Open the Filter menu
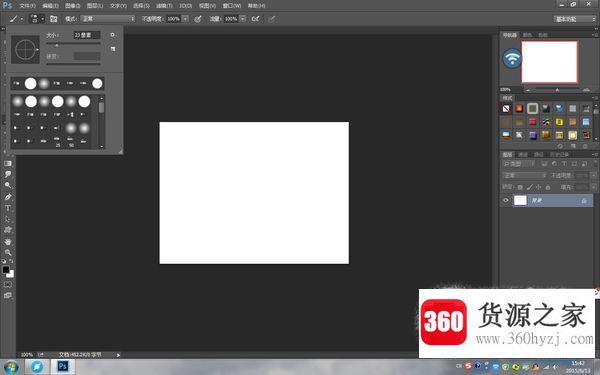 tap(164, 6)
